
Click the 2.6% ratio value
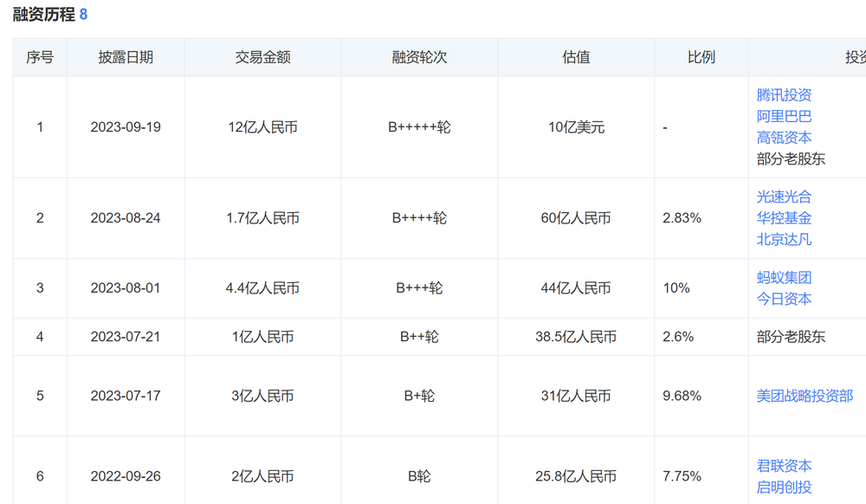678,337
